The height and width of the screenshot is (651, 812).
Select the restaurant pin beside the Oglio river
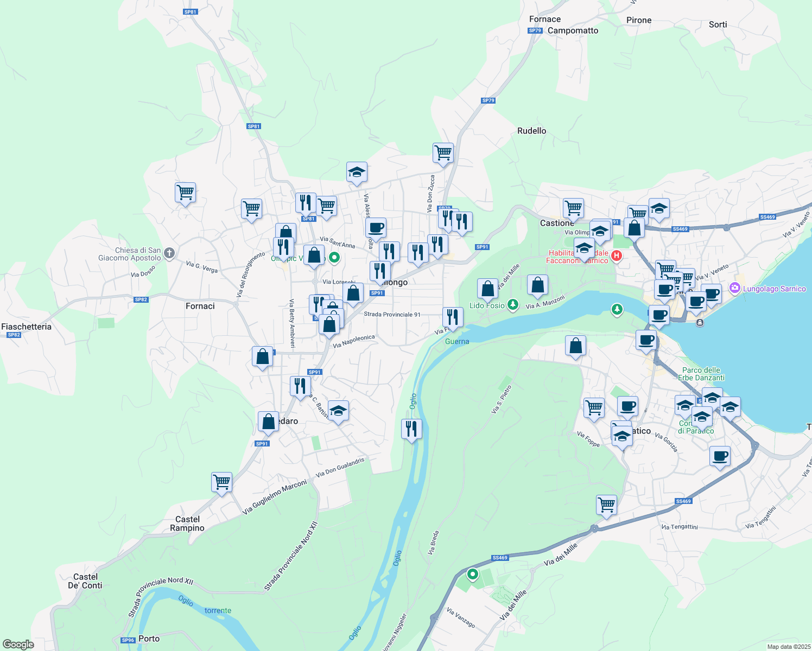coord(411,429)
